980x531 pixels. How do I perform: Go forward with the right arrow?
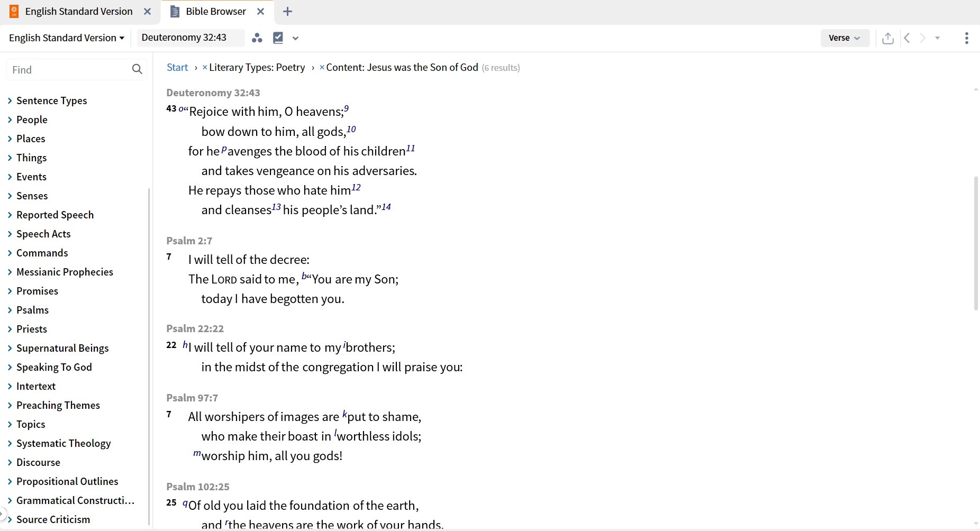pyautogui.click(x=923, y=38)
